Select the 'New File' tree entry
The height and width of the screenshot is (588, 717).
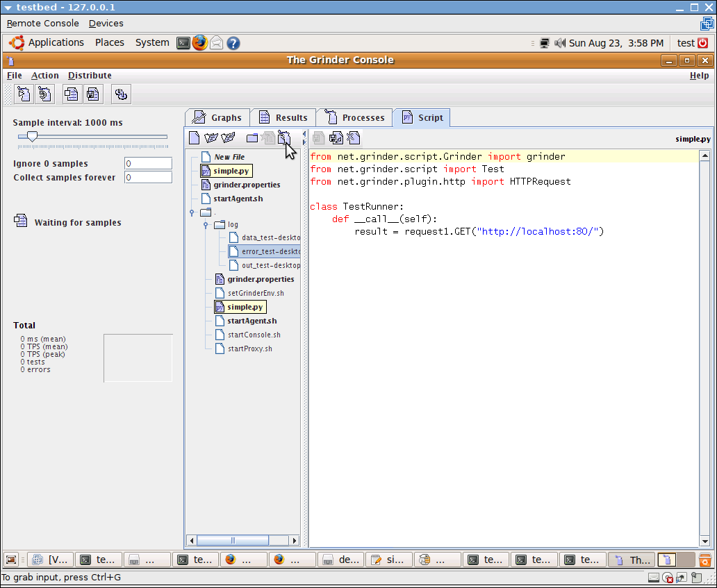tap(223, 157)
